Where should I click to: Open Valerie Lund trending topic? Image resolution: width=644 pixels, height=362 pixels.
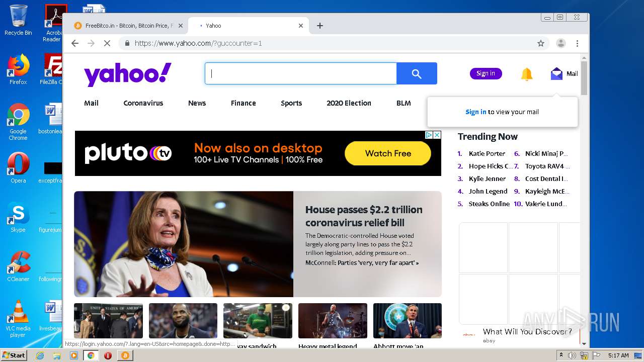click(x=546, y=204)
